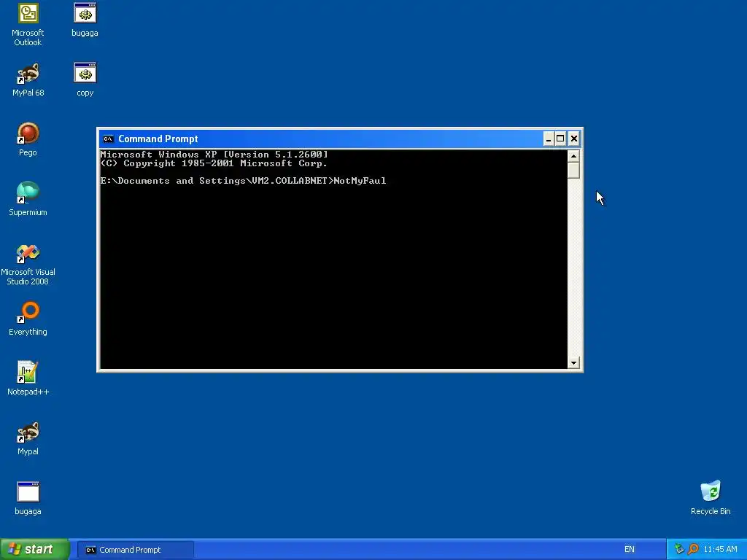Select the Supermium desktop shortcut
This screenshot has height=560, width=747.
click(28, 199)
